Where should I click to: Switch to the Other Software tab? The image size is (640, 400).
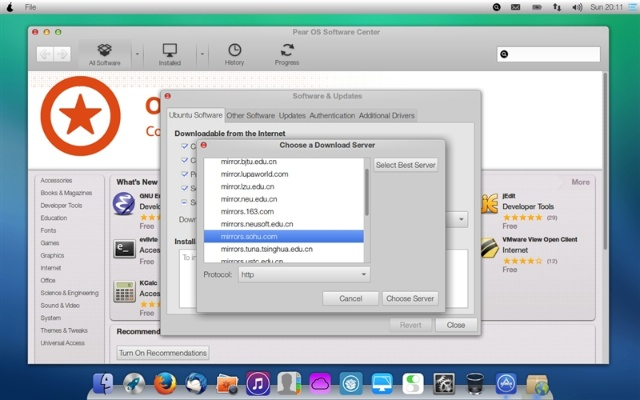pyautogui.click(x=250, y=116)
